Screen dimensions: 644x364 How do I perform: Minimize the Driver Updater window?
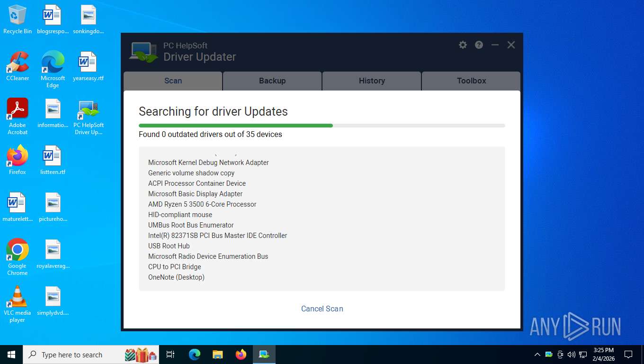[x=495, y=45]
